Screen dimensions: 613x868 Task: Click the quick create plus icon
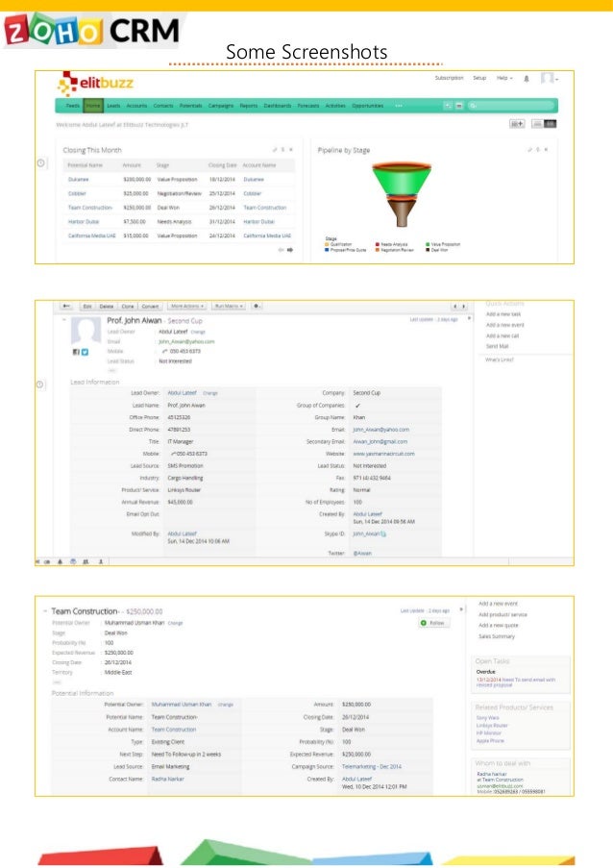coord(448,106)
